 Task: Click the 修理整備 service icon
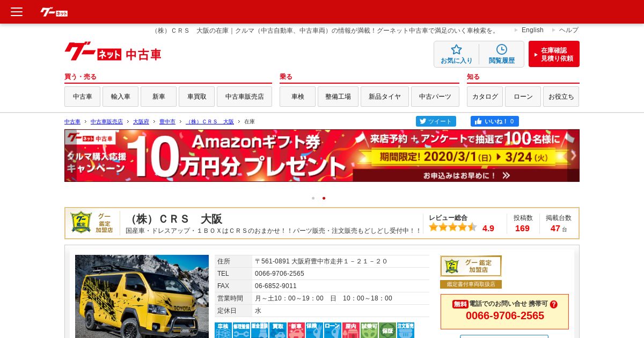tap(241, 330)
